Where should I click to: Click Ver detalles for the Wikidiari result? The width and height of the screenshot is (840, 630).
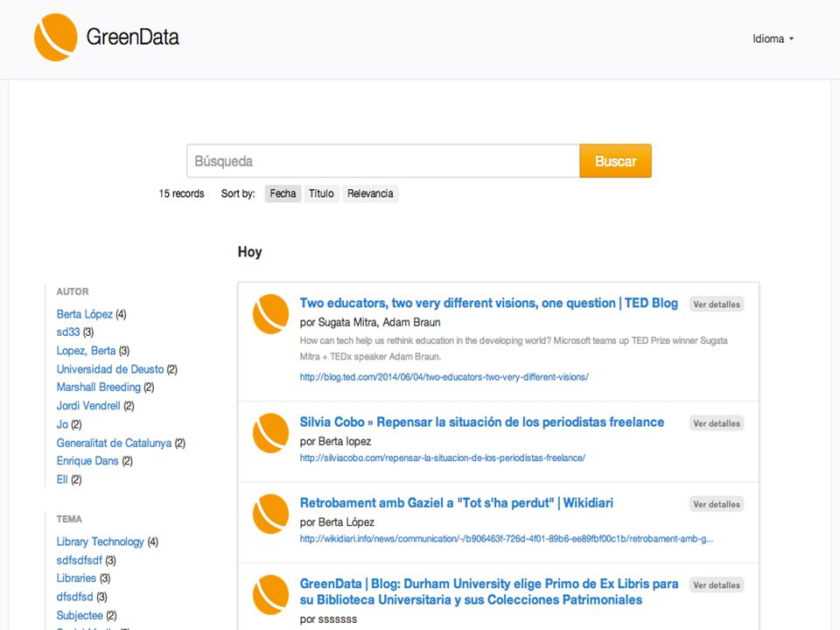(x=717, y=504)
